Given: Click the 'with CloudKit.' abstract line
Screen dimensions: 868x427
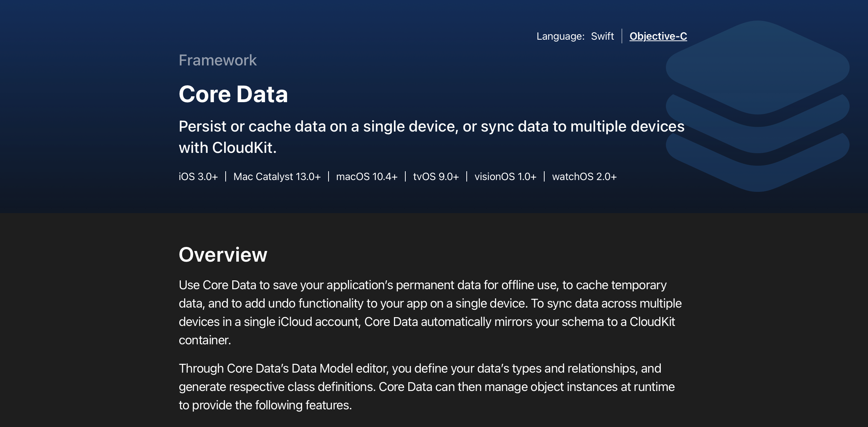Looking at the screenshot, I should click(227, 148).
